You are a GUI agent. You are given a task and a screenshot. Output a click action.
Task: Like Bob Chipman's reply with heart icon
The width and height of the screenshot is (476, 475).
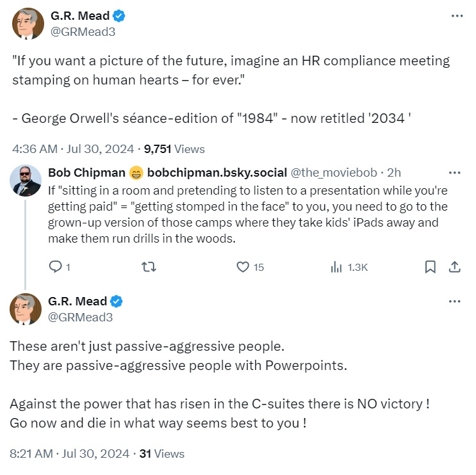point(242,267)
